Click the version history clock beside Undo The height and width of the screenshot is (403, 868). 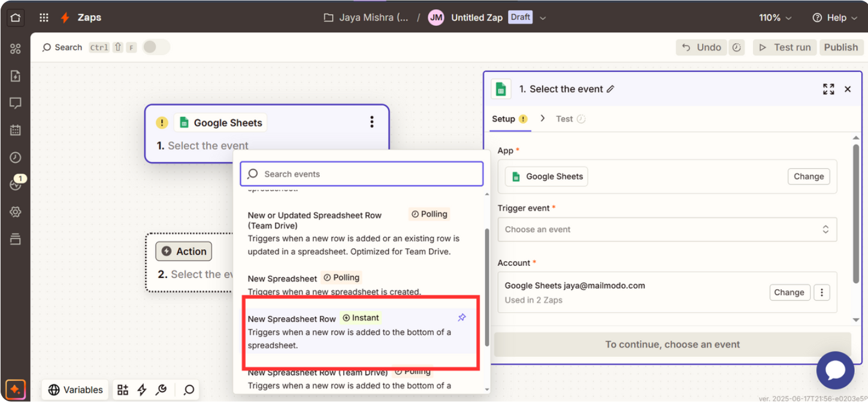coord(737,47)
